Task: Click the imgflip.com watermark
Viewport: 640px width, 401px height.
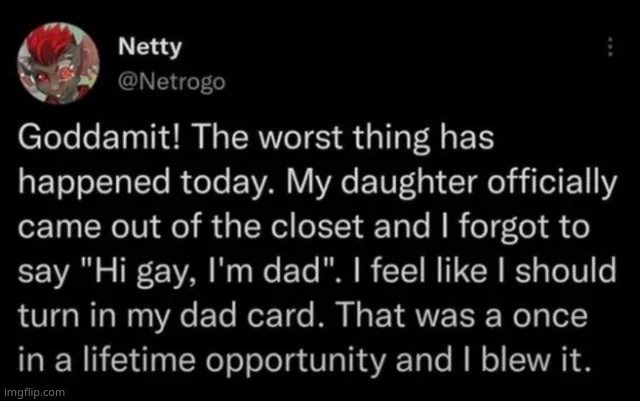Action: pyautogui.click(x=33, y=392)
